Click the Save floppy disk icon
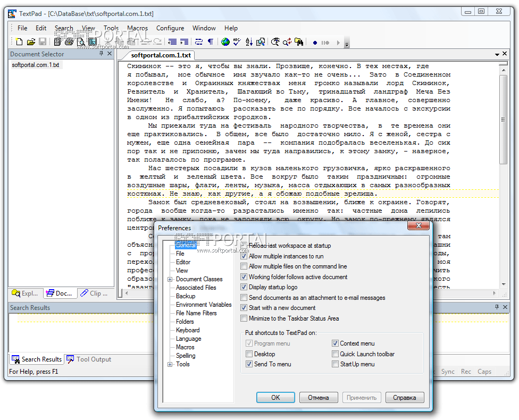Image resolution: width=519 pixels, height=420 pixels. 43,42
